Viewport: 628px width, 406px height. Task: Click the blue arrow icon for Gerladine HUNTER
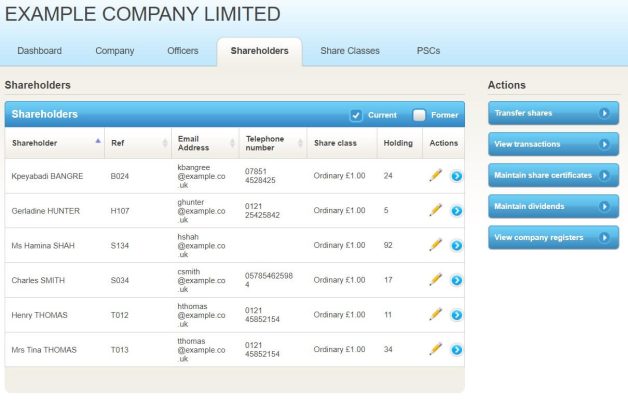tap(456, 211)
